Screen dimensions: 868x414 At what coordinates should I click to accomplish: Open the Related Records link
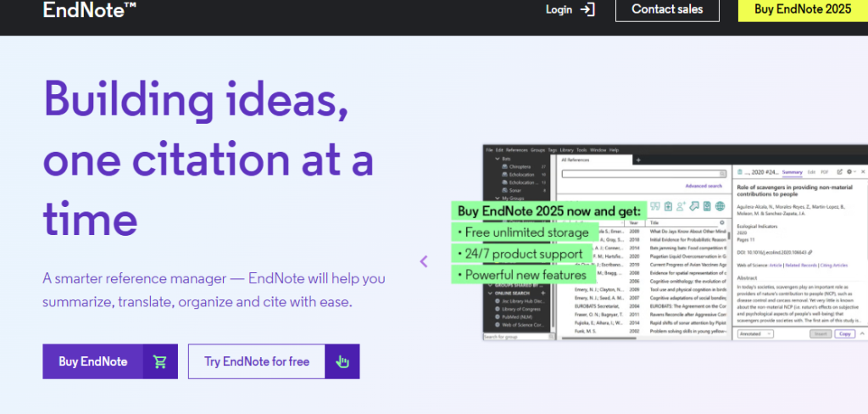[x=801, y=266]
